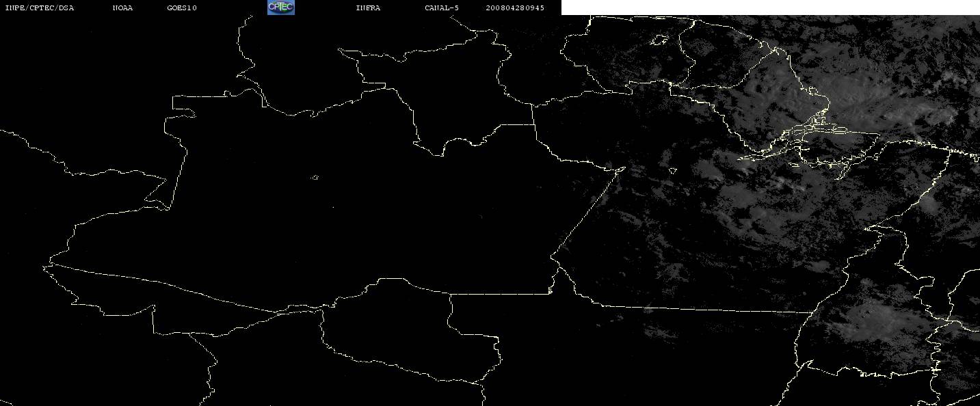
Task: Click the CANAL-5 channel label
Action: point(442,8)
